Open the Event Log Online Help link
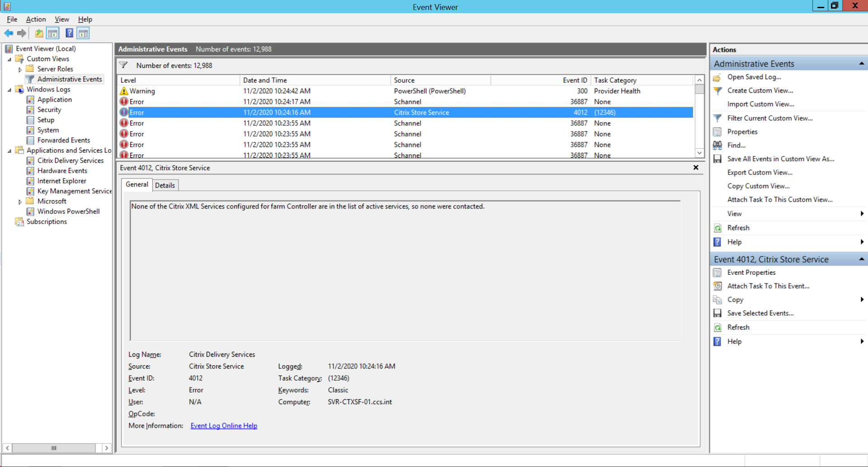The image size is (868, 467). (224, 426)
